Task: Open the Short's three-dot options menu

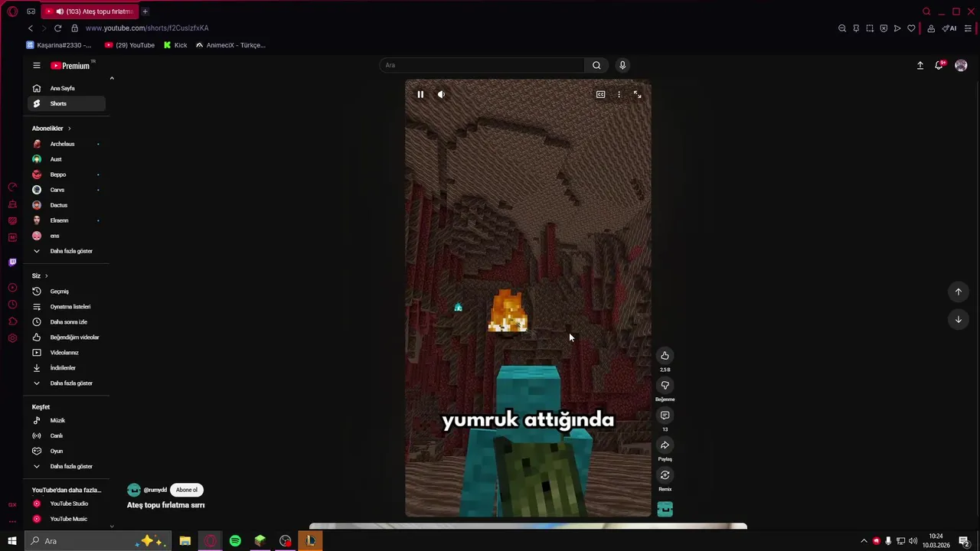Action: 619,94
